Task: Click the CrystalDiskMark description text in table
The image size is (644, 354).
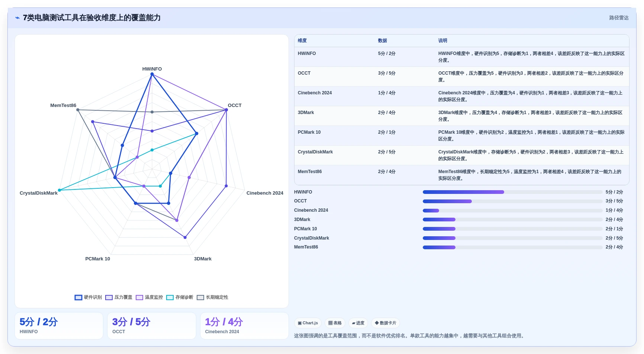Action: (x=531, y=155)
